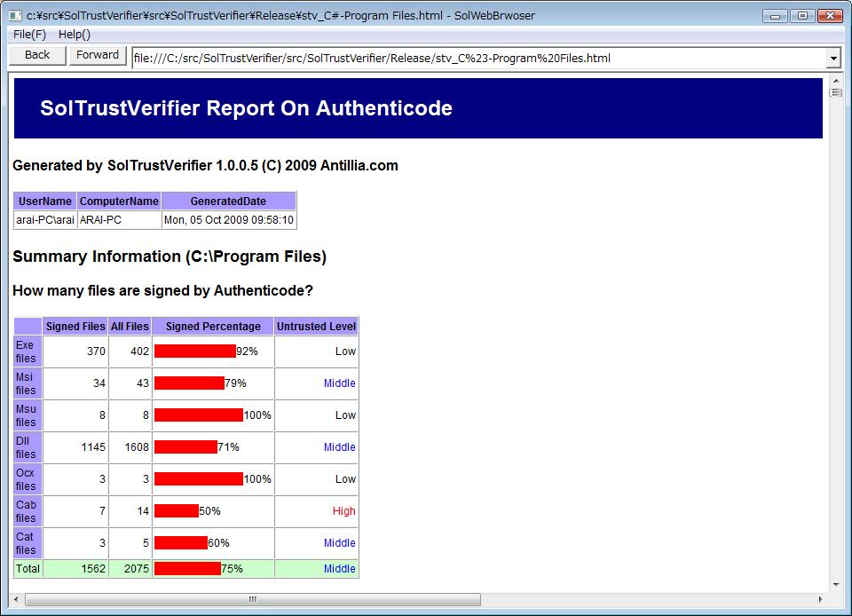Click the 'Cab files' row label
The image size is (852, 616).
pos(28,511)
